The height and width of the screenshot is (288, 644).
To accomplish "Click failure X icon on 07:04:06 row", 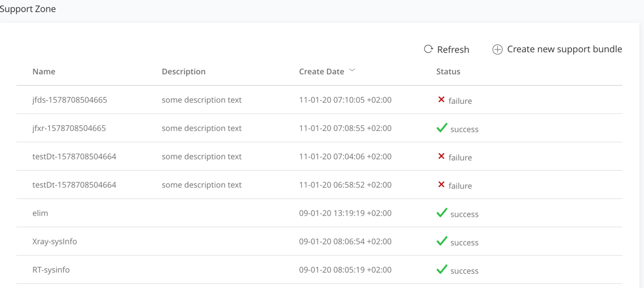I will (441, 156).
